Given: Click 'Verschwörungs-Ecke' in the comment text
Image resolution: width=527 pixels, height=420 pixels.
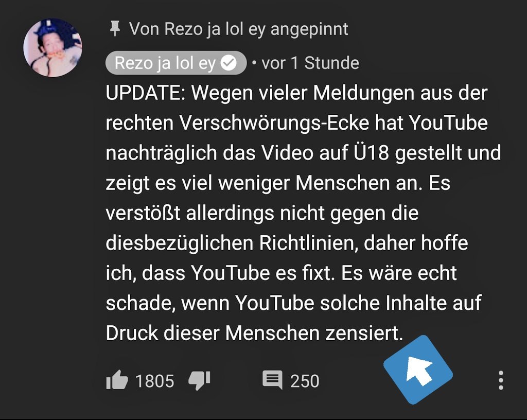Looking at the screenshot, I should point(274,123).
